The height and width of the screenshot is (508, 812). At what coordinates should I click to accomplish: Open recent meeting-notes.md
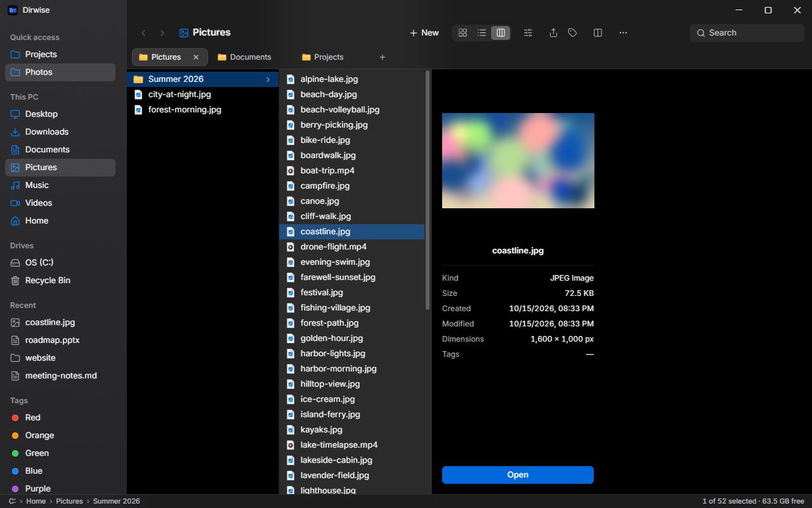click(60, 376)
